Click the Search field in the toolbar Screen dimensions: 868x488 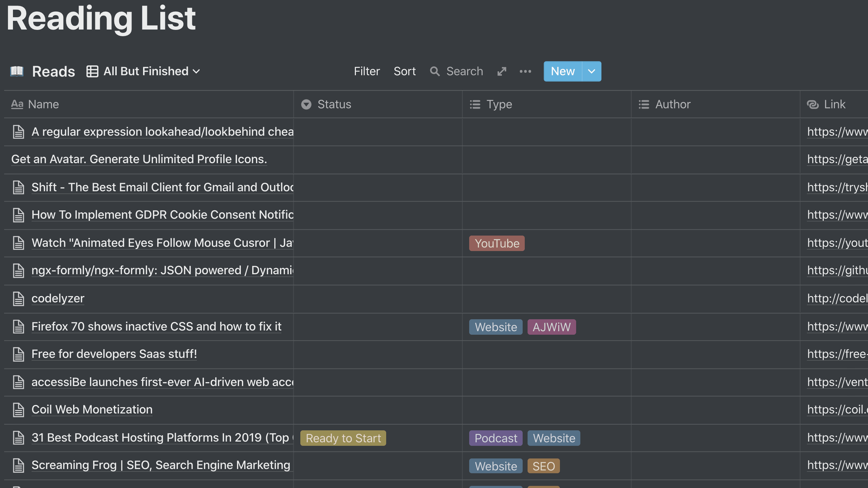(x=464, y=71)
